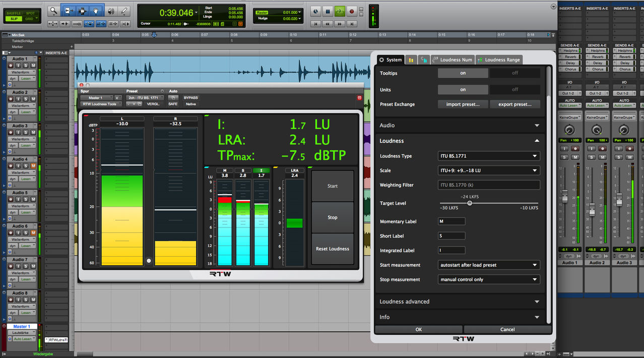Click the Start measurement button

coord(333,186)
